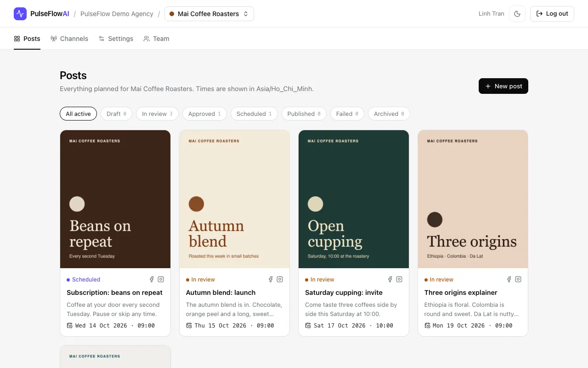Go to PulseFlow Demo Agency breadcrumb
Viewport: 588px width, 368px height.
(117, 14)
